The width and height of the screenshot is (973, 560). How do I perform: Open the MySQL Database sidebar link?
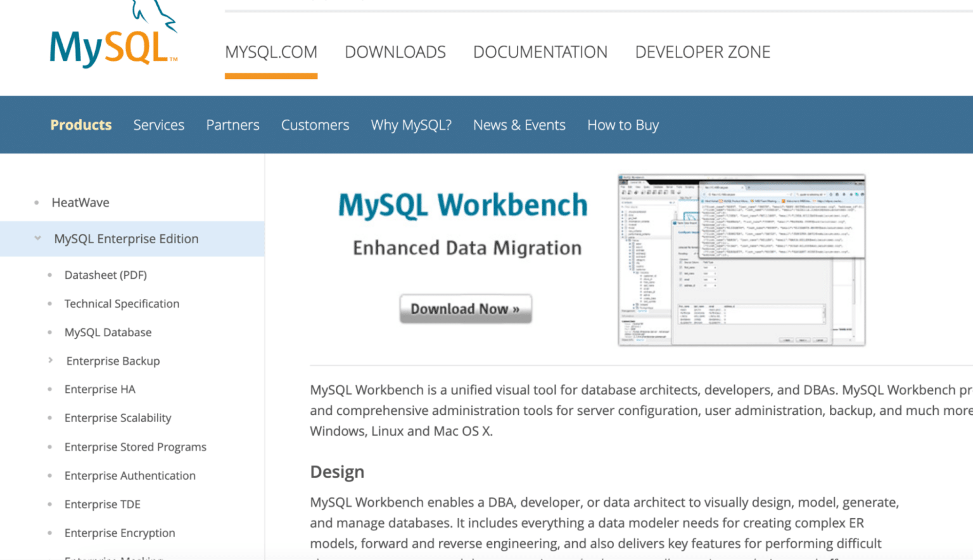coord(108,332)
